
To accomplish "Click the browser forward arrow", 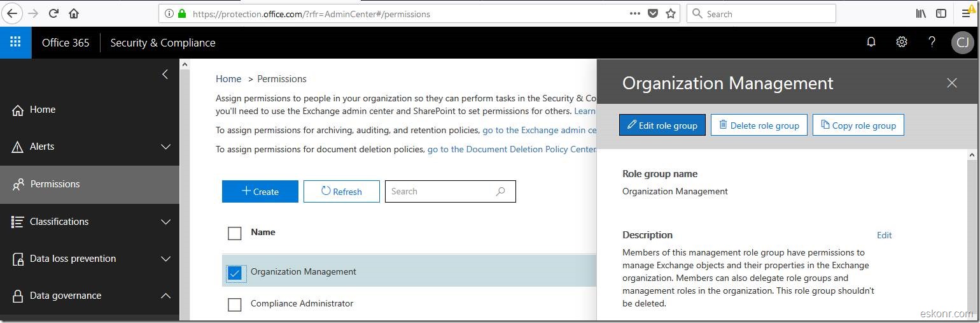I will 34,13.
